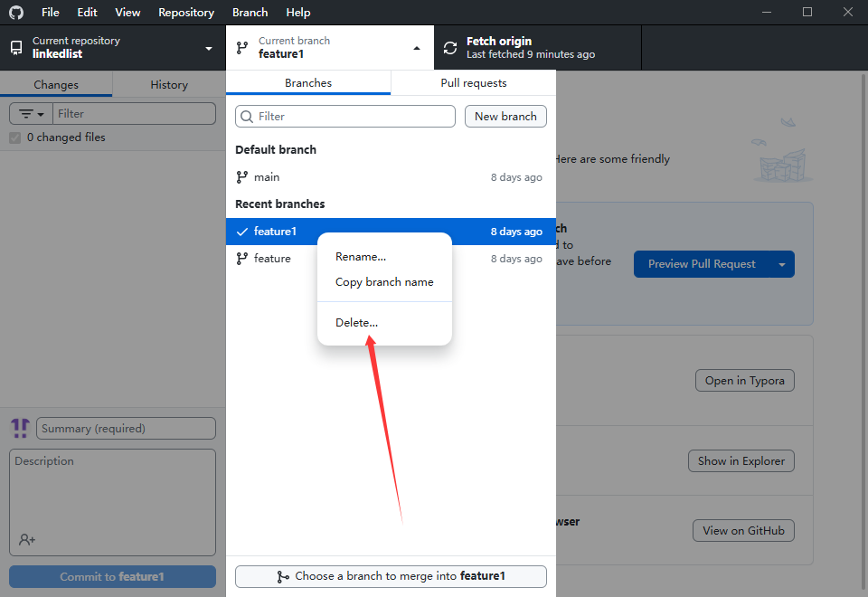Click the Fetch origin sync icon
The height and width of the screenshot is (597, 868).
(449, 48)
